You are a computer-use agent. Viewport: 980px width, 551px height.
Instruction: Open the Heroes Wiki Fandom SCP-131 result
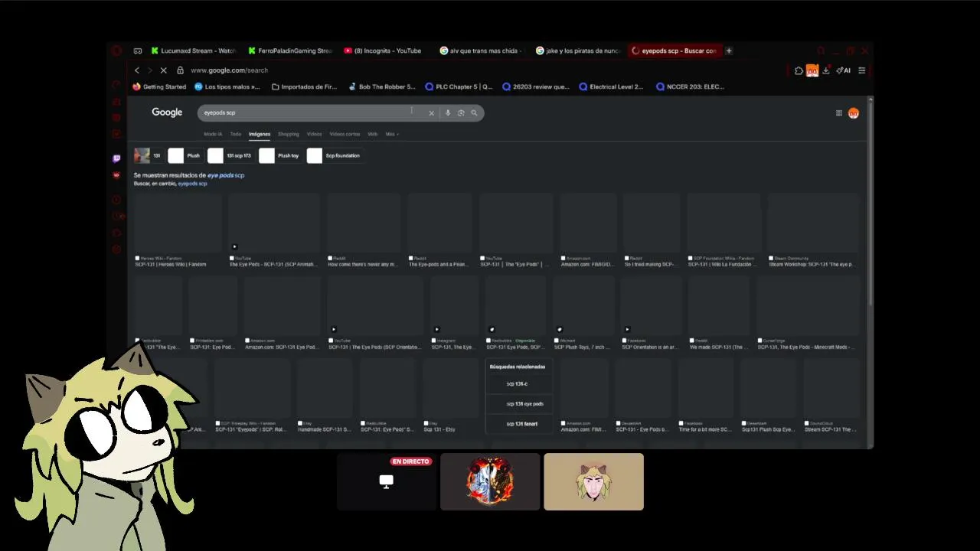coord(178,230)
